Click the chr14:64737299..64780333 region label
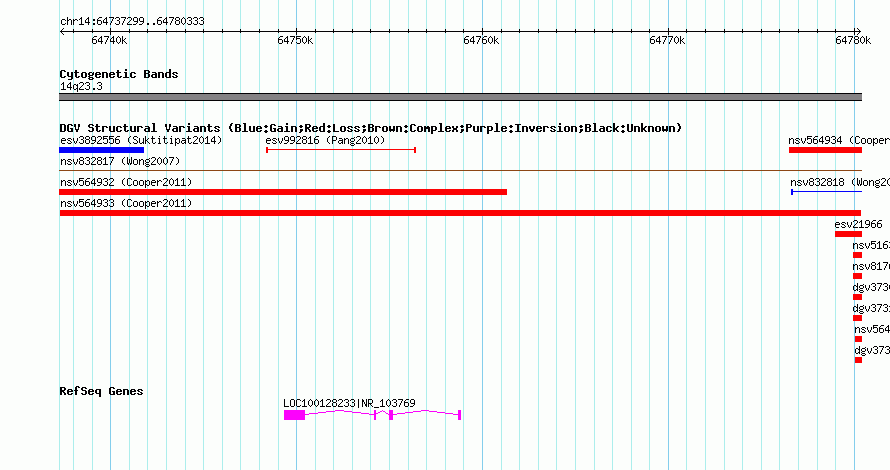Screen dimensions: 890x470 coord(132,21)
